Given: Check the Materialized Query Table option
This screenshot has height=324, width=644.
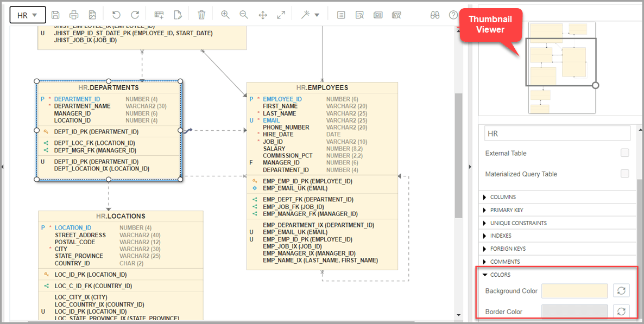Looking at the screenshot, I should [624, 173].
